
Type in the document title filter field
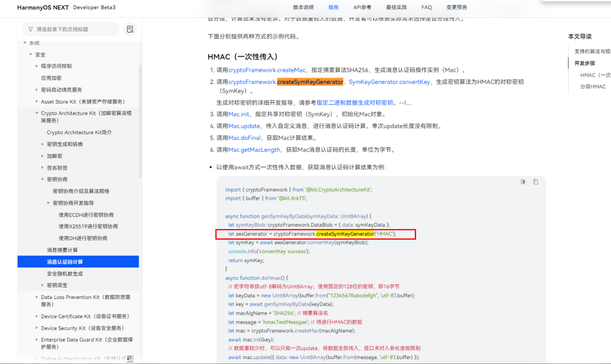click(x=71, y=29)
